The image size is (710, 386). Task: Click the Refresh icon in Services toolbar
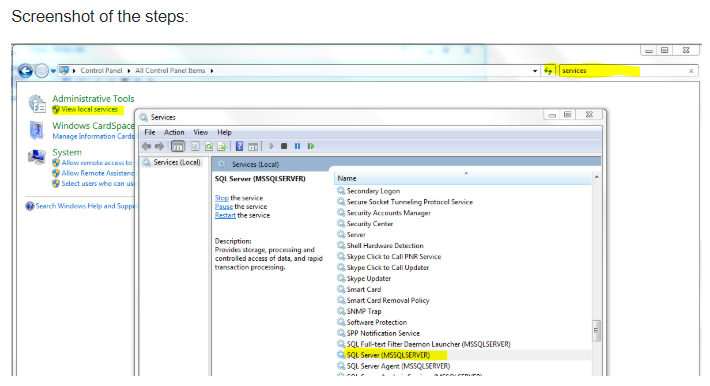click(209, 146)
